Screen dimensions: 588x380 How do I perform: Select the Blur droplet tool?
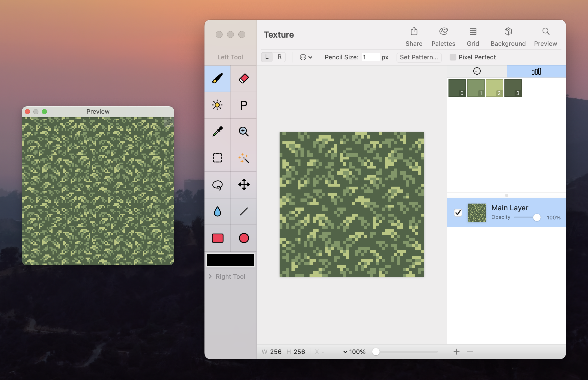pos(217,211)
